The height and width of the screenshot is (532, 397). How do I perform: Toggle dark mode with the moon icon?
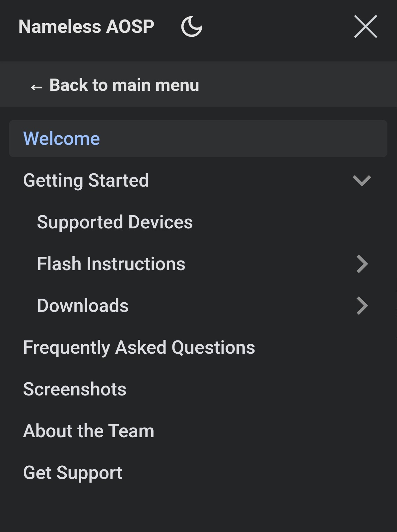pyautogui.click(x=192, y=27)
